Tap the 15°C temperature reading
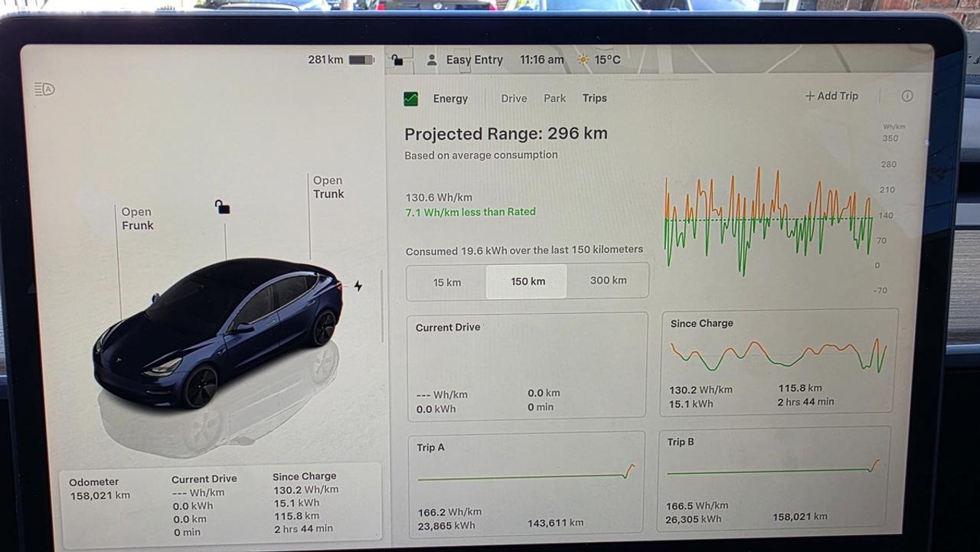Image resolution: width=980 pixels, height=552 pixels. (607, 60)
